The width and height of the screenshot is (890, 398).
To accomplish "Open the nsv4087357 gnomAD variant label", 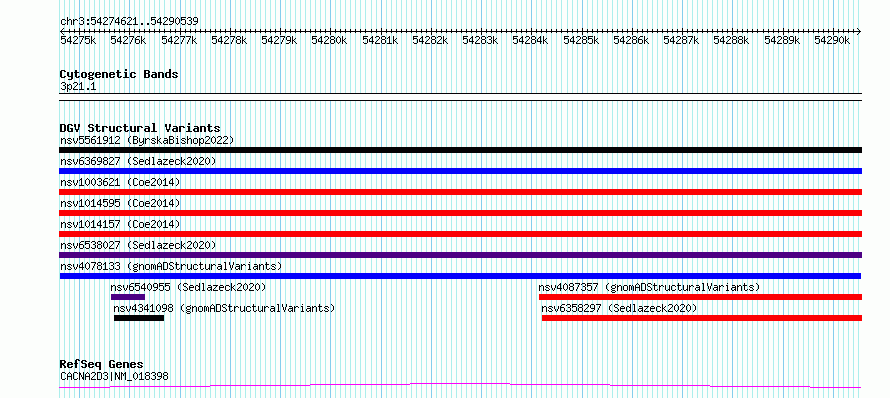I will [649, 287].
